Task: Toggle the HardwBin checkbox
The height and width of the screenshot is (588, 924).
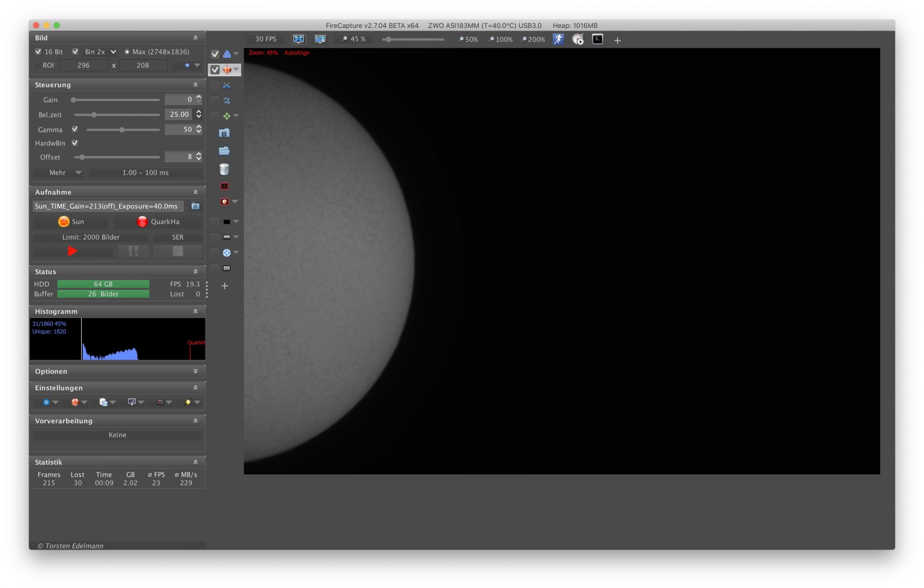Action: click(x=75, y=143)
